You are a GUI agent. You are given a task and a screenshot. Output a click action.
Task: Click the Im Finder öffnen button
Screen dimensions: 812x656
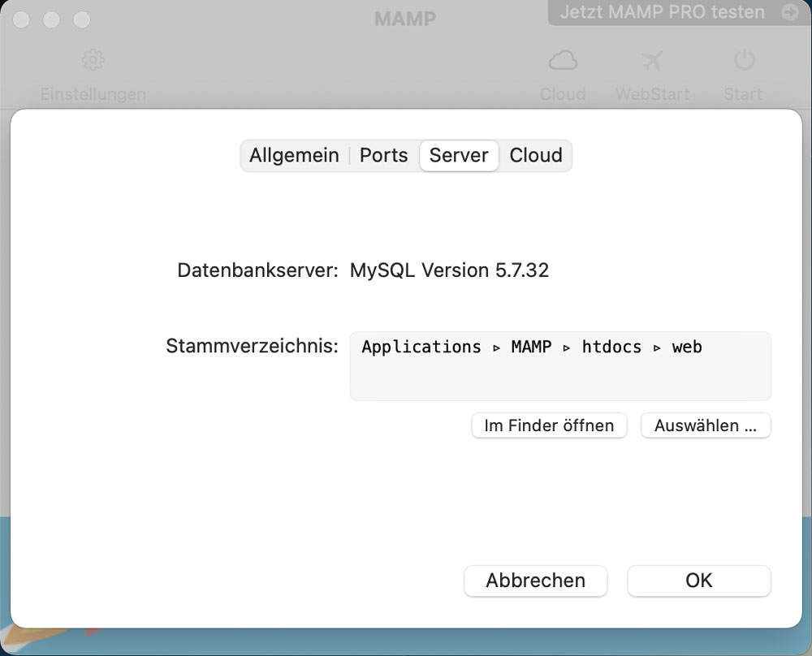[x=549, y=425]
